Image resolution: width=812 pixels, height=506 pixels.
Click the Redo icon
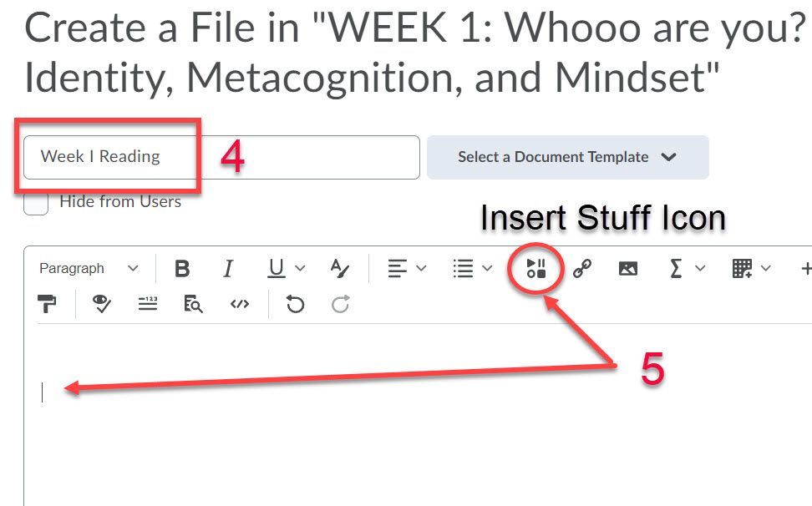(x=339, y=304)
